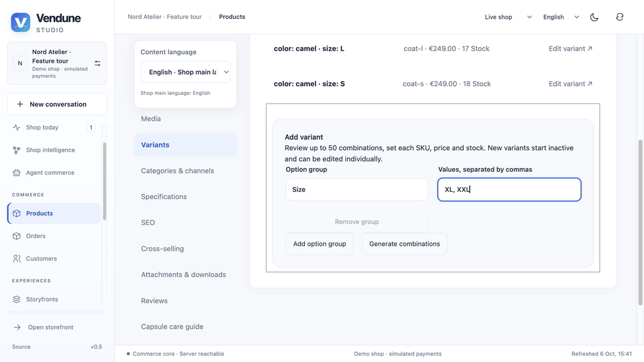The width and height of the screenshot is (644, 362).
Task: Click the plus icon in New conversation
Action: pyautogui.click(x=19, y=104)
